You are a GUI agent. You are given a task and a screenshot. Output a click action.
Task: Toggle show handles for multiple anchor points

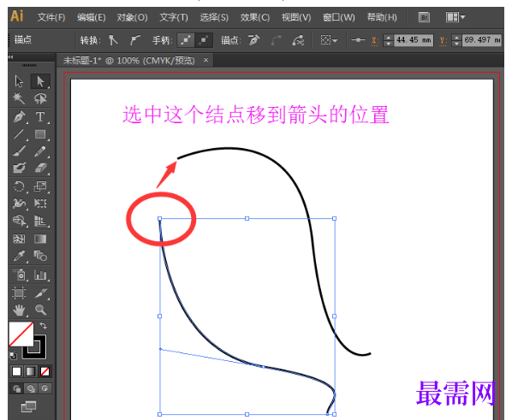point(186,40)
